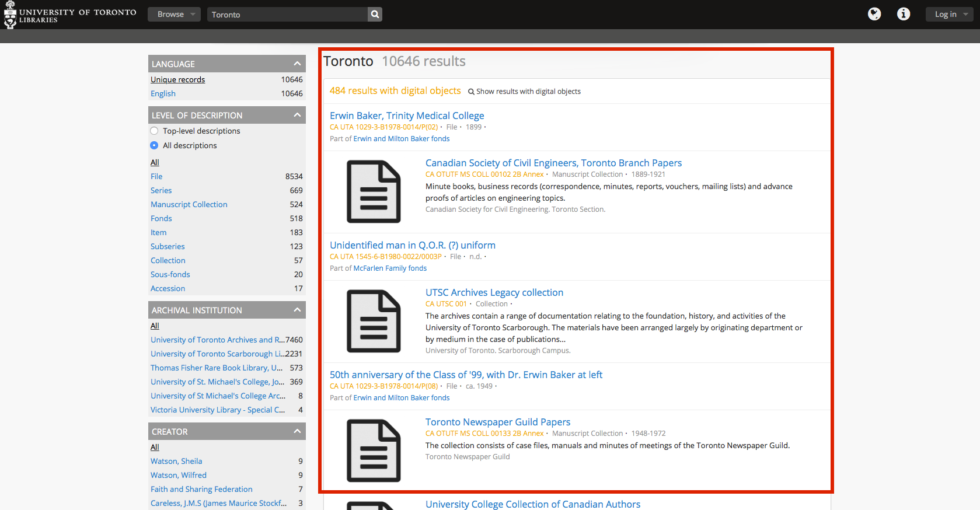
Task: Filter level of description by File
Action: point(156,176)
